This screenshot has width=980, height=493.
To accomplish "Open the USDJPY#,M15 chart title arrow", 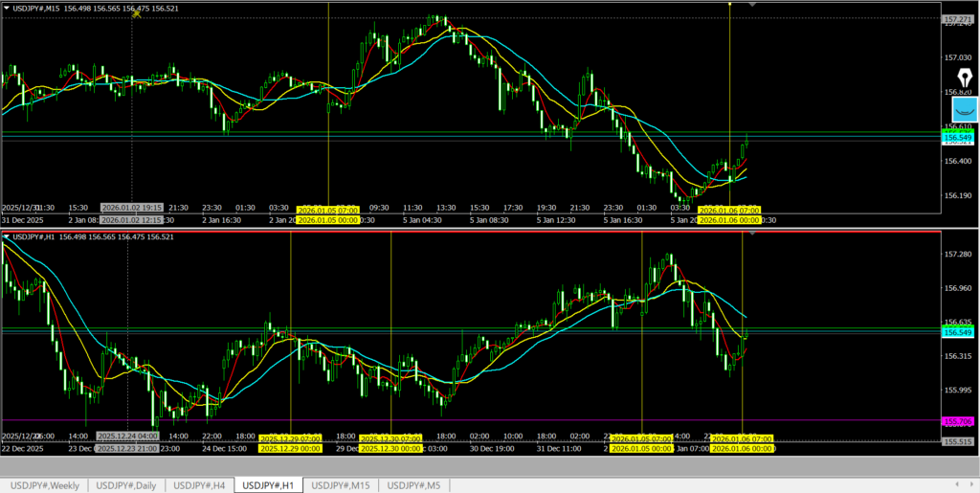I will 7,9.
